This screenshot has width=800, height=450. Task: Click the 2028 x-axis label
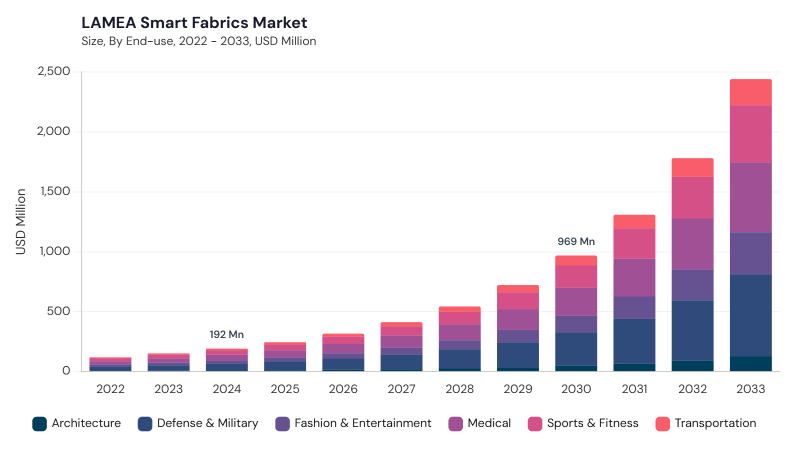460,389
